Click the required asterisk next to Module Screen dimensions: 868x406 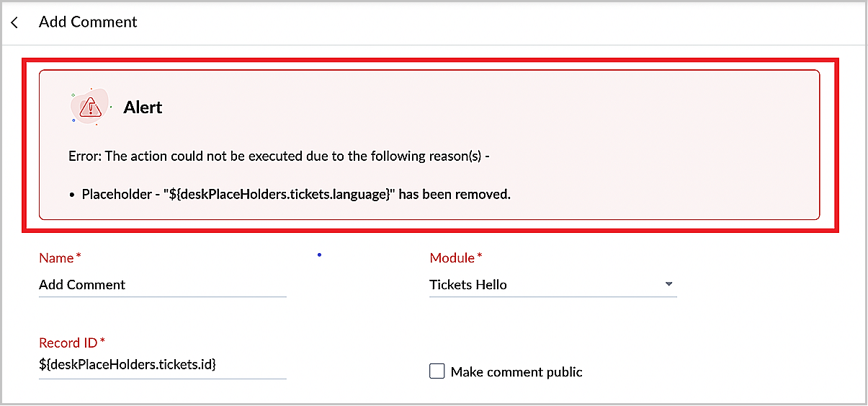480,256
